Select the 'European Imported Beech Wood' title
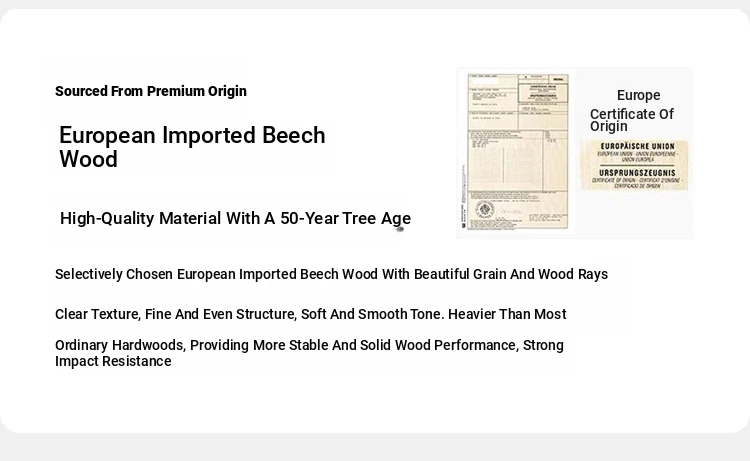 coord(192,147)
